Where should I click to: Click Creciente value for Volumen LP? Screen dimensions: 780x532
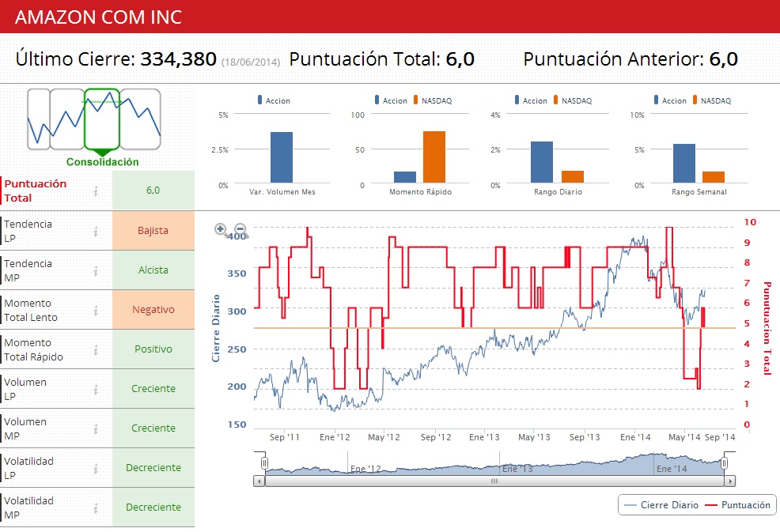pyautogui.click(x=153, y=389)
